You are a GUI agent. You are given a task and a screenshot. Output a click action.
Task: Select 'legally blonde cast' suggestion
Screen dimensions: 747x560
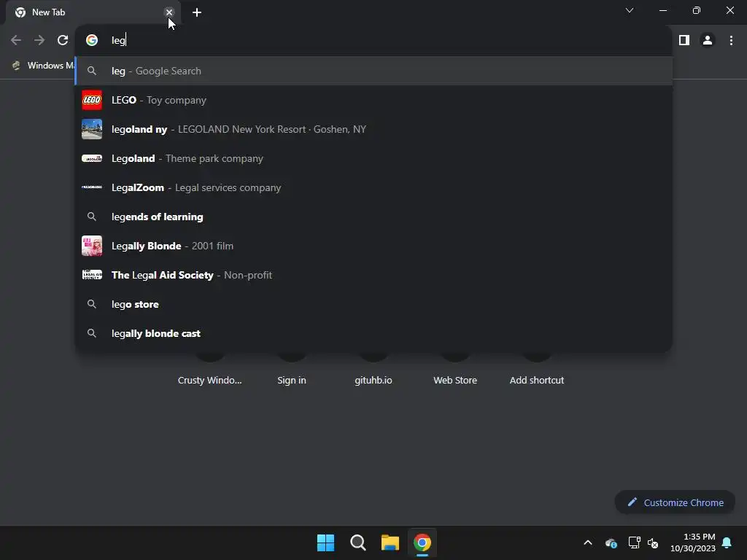tap(373, 333)
